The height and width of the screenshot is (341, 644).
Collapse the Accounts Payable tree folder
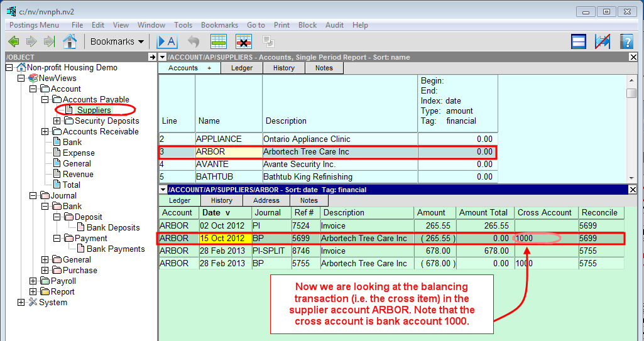[45, 99]
